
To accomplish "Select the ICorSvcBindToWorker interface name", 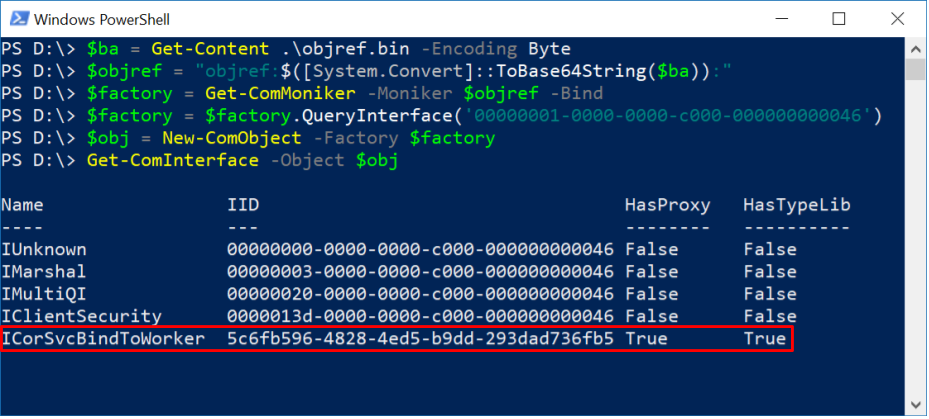I will (103, 339).
